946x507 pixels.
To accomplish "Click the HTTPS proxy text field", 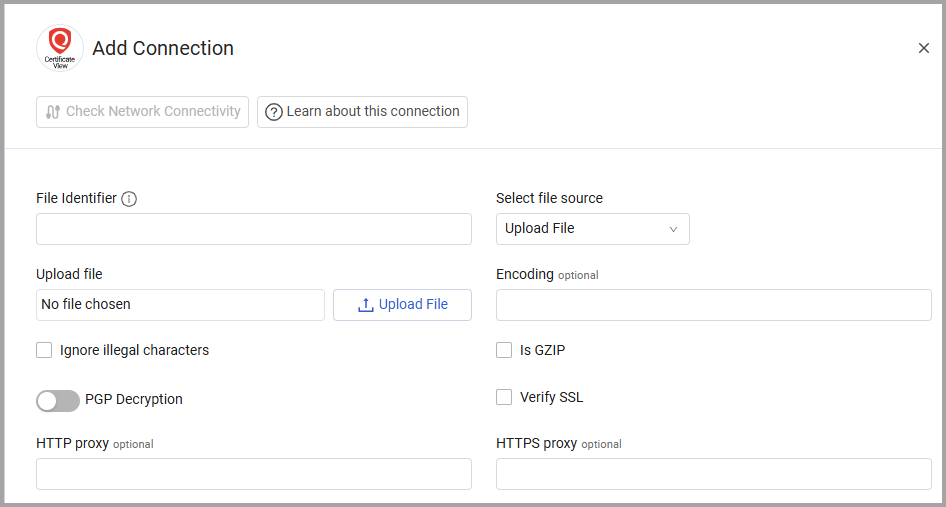I will click(713, 474).
